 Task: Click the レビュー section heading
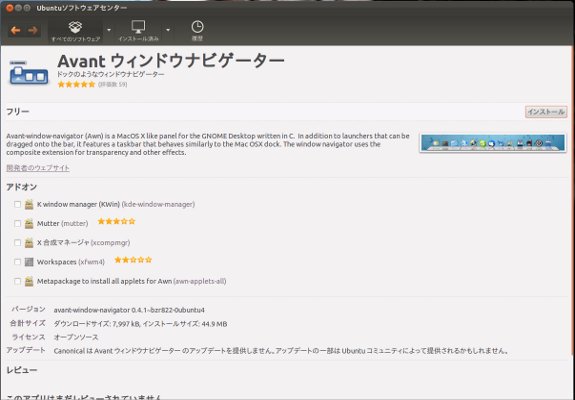coord(22,370)
